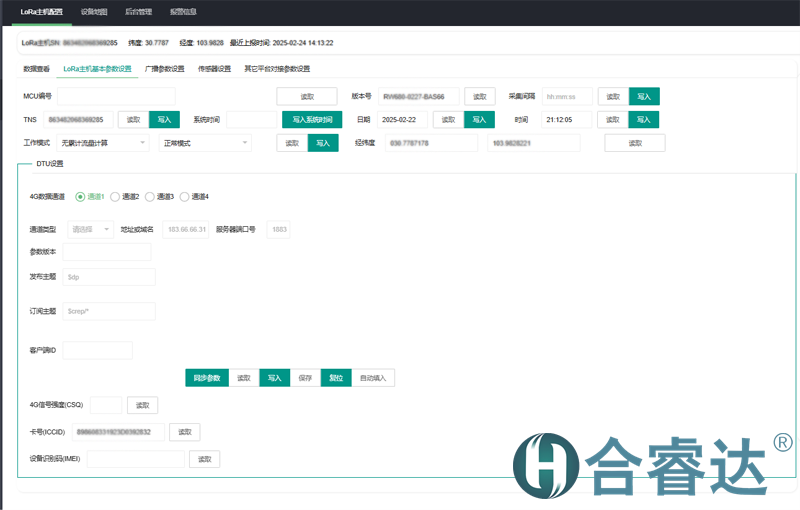Viewport: 800px width, 510px height.
Task: Click the 客户端ID text field
Action: 98,350
